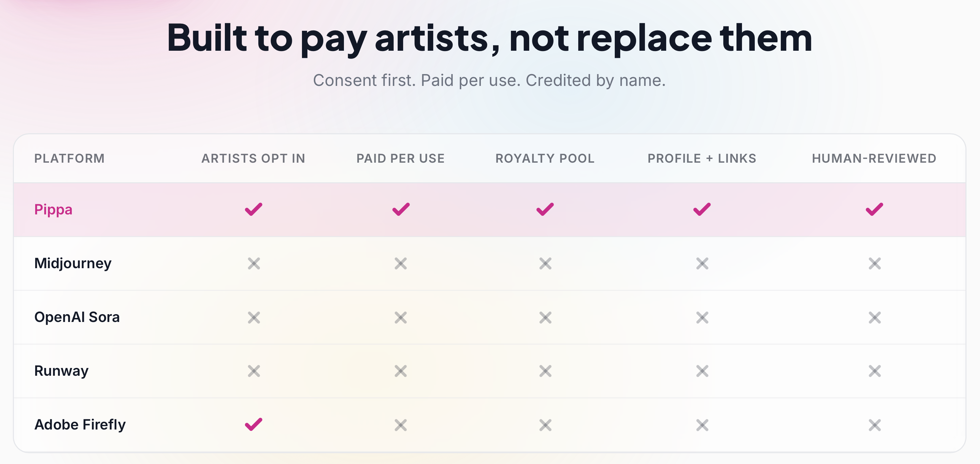Click Adobe Firefly's Artists Opt In checkmark
980x464 pixels.
tap(253, 424)
